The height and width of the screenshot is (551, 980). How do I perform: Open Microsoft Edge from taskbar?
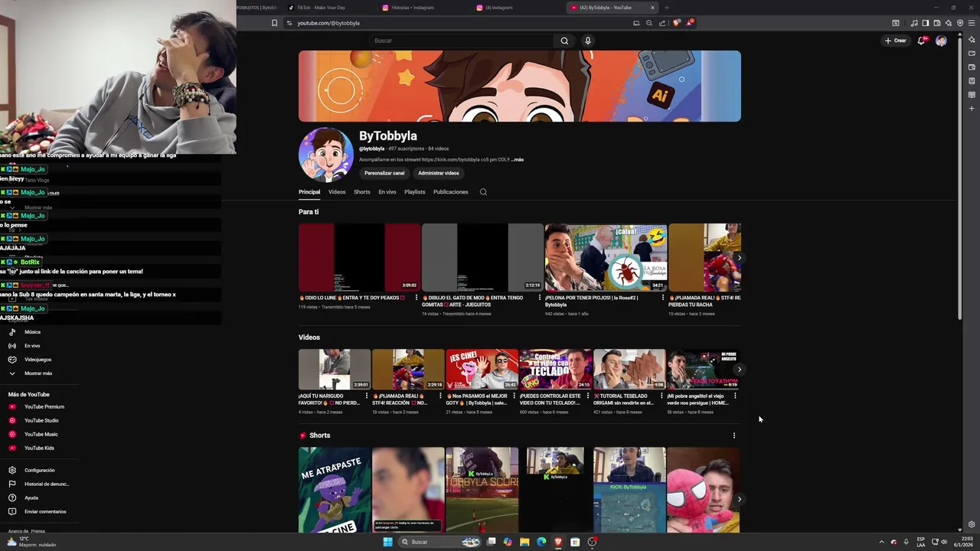coord(541,542)
